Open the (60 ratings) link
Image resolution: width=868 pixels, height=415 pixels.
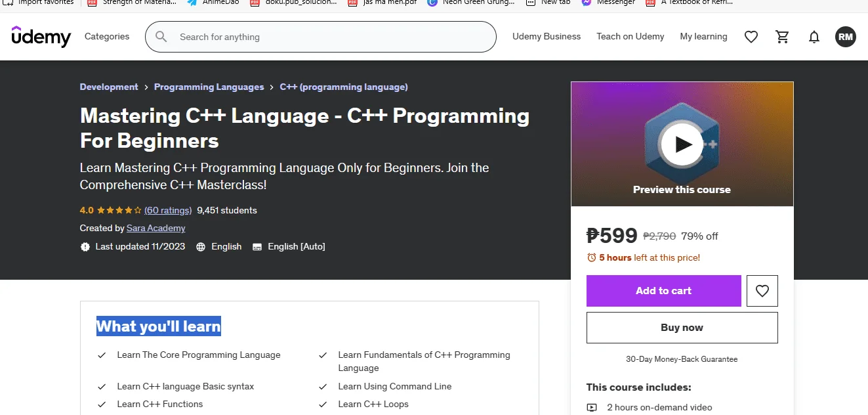(168, 211)
